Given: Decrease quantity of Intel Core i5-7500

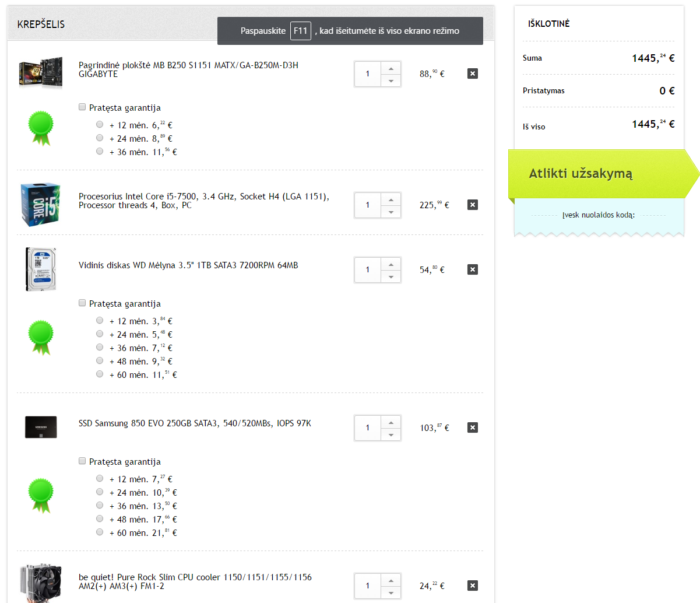Looking at the screenshot, I should pos(391,212).
